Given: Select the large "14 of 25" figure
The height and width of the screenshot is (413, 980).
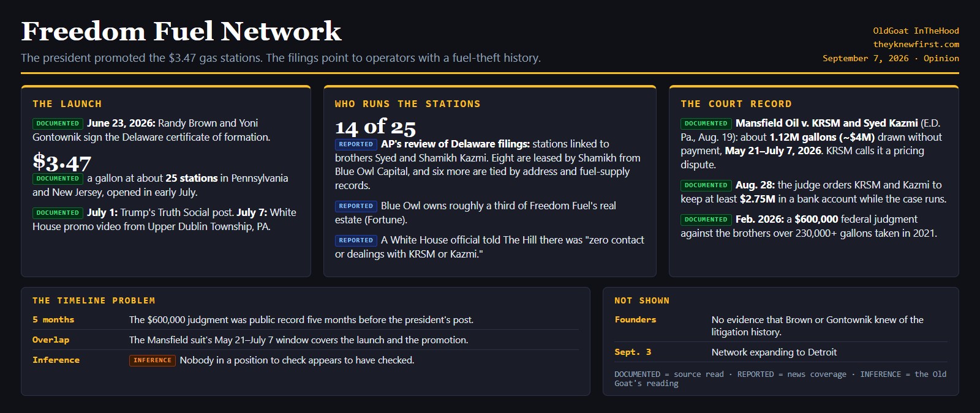Looking at the screenshot, I should (375, 127).
